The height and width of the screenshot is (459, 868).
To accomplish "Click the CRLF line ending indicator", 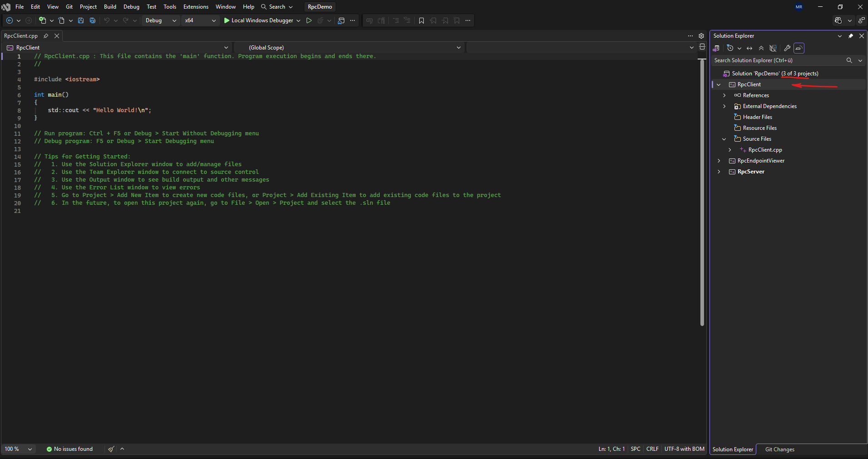I will pyautogui.click(x=652, y=449).
